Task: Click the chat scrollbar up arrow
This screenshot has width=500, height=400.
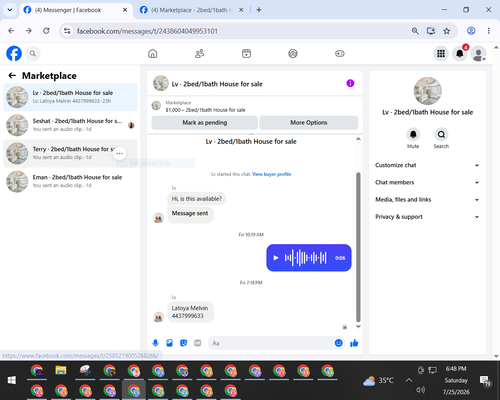Action: (x=358, y=139)
